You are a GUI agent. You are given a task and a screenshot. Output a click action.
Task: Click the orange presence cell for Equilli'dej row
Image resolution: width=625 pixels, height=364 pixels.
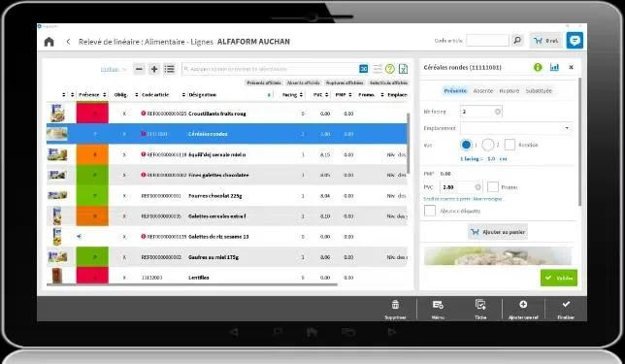tap(92, 154)
